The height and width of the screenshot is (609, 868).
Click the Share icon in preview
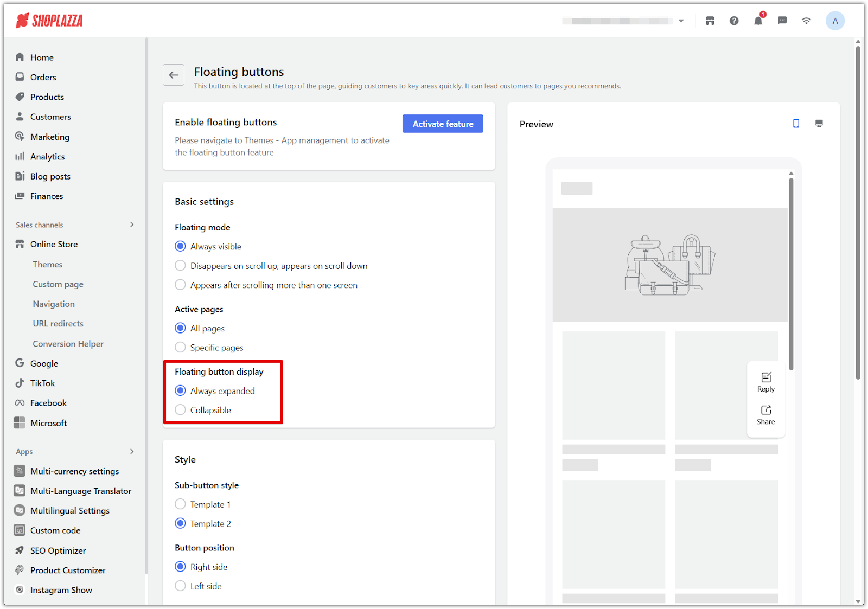(766, 415)
